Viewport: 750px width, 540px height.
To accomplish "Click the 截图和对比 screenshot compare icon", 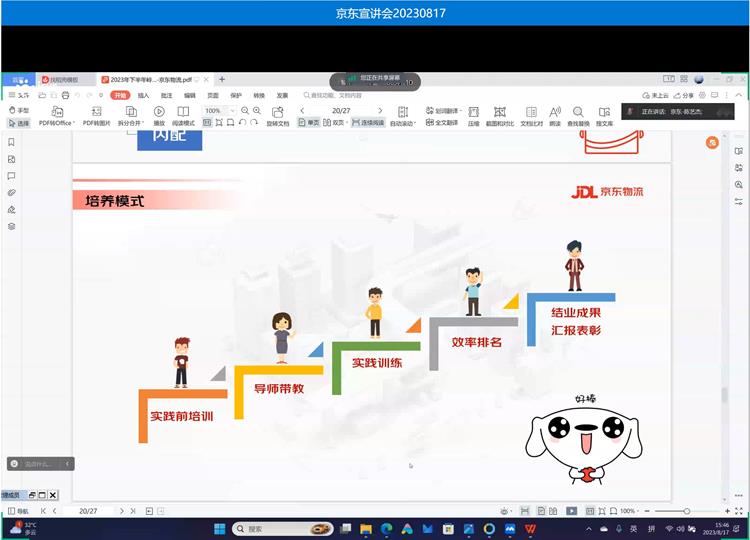I will click(x=499, y=111).
